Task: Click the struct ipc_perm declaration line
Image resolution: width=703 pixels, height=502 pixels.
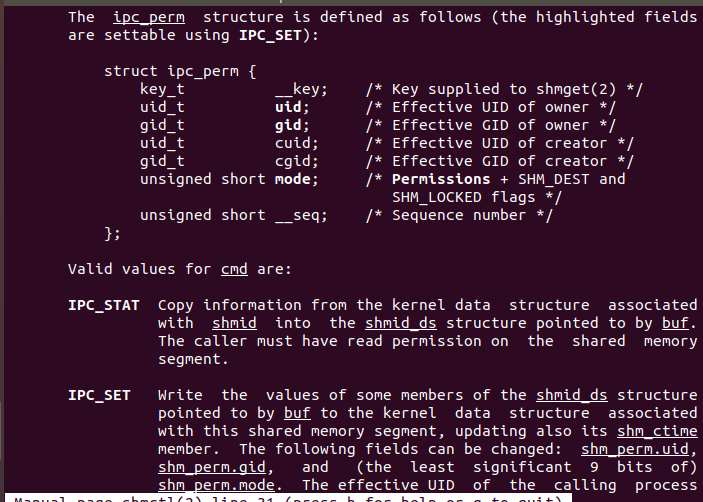Action: (x=180, y=72)
